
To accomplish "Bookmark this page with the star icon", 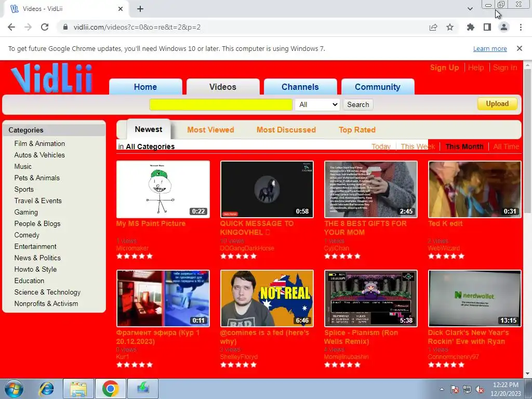I will pos(450,27).
